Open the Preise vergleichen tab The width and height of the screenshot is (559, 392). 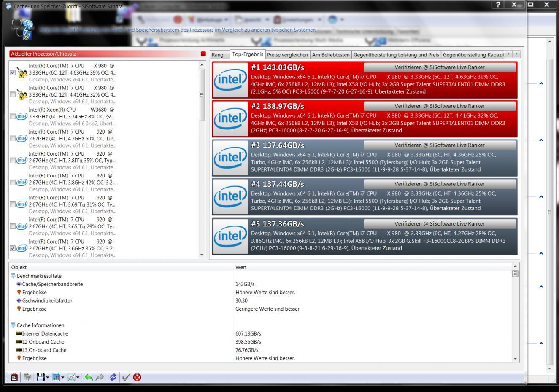287,55
